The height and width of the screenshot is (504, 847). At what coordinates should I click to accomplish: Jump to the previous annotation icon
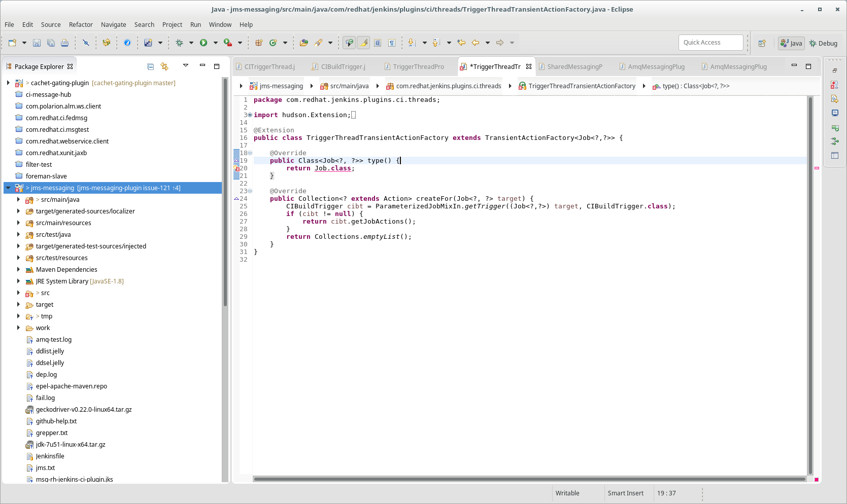coord(436,43)
